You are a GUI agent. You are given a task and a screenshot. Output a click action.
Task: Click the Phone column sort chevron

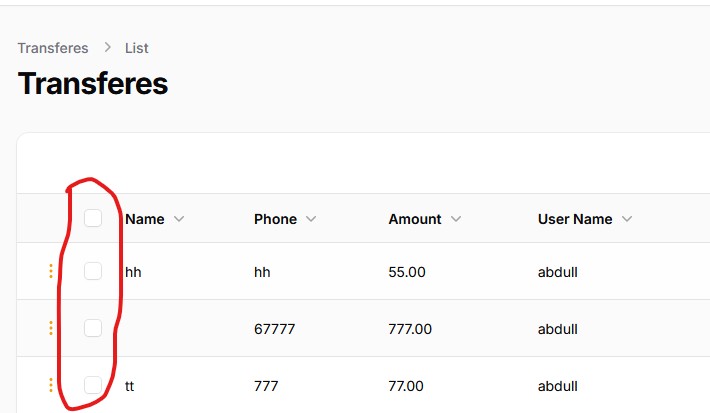click(x=311, y=219)
